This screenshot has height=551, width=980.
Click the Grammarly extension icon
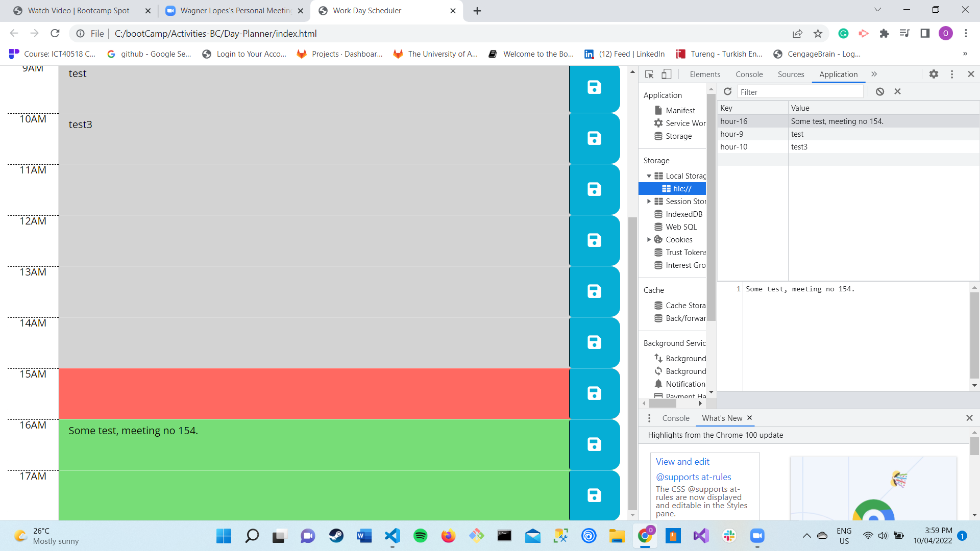tap(843, 33)
